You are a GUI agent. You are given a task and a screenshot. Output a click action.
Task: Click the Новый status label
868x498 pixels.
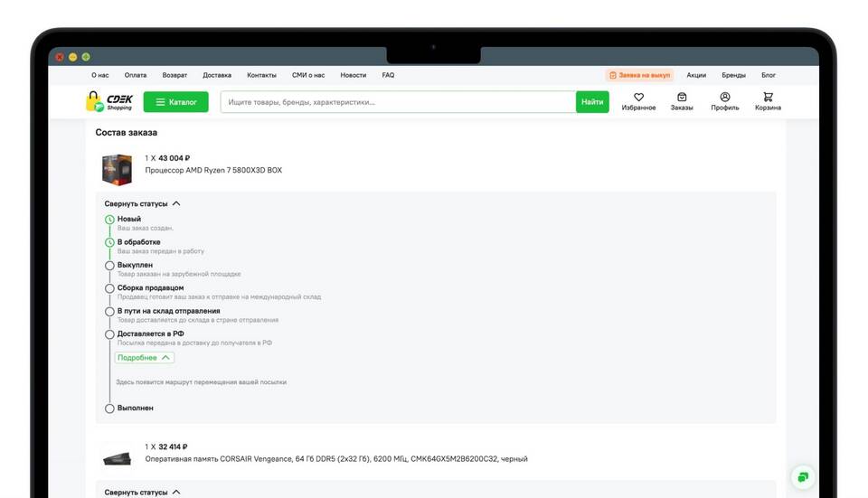[x=129, y=219]
